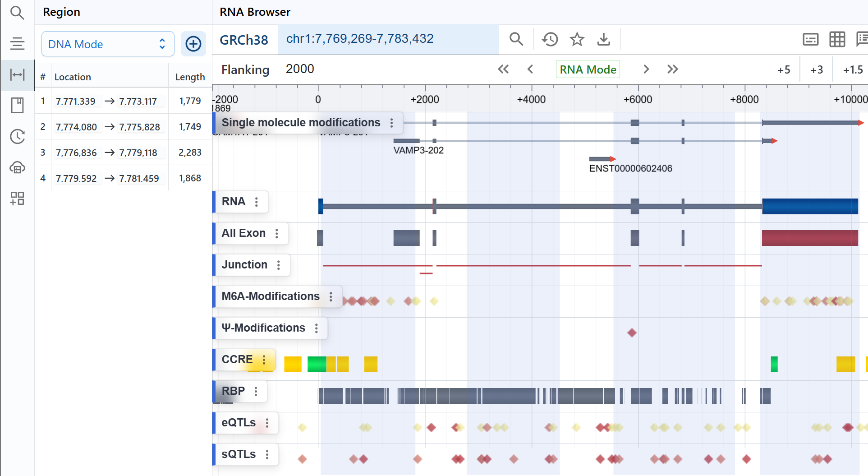Click the red exon block in All Exon

809,238
